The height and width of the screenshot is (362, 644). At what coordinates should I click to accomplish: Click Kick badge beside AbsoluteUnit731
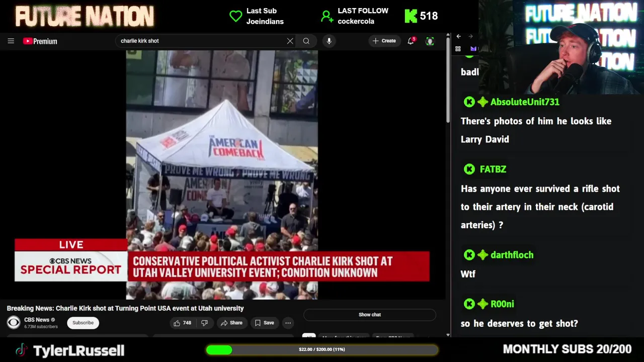[x=469, y=102]
